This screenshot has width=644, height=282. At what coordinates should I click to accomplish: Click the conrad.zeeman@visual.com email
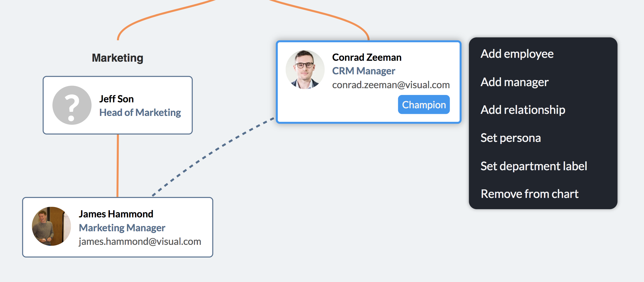[x=391, y=85]
